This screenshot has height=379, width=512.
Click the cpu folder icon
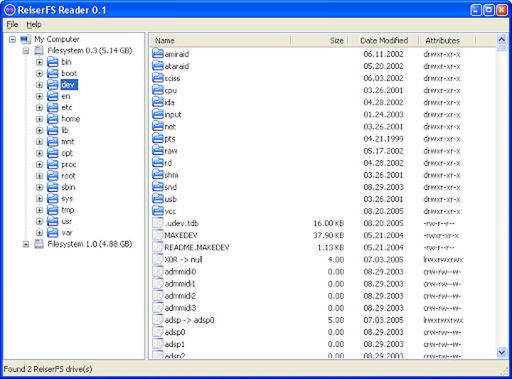pyautogui.click(x=158, y=90)
